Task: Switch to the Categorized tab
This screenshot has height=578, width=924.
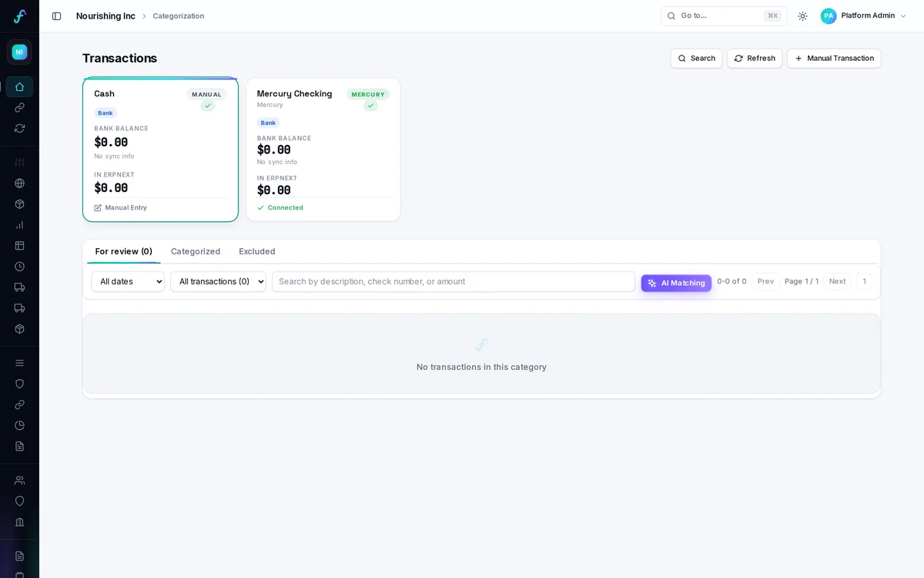Action: [x=196, y=251]
